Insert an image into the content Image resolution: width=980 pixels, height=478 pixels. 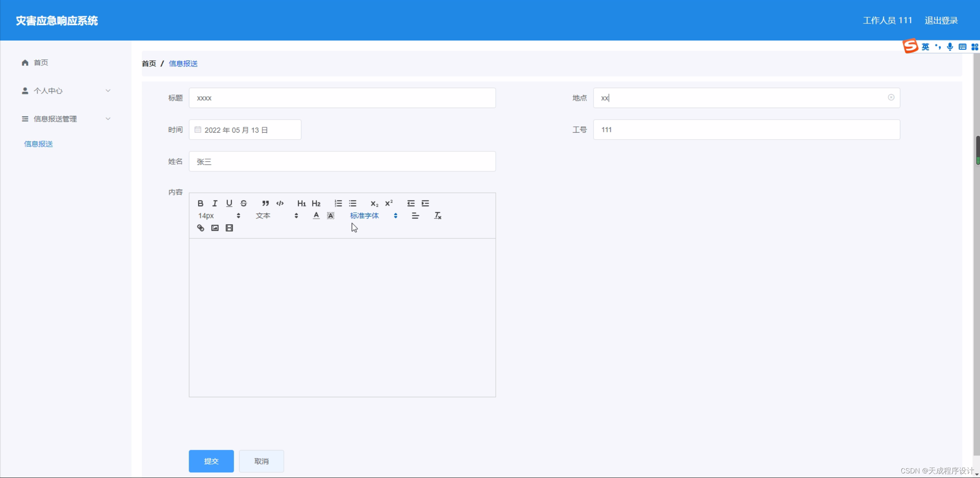pyautogui.click(x=215, y=227)
